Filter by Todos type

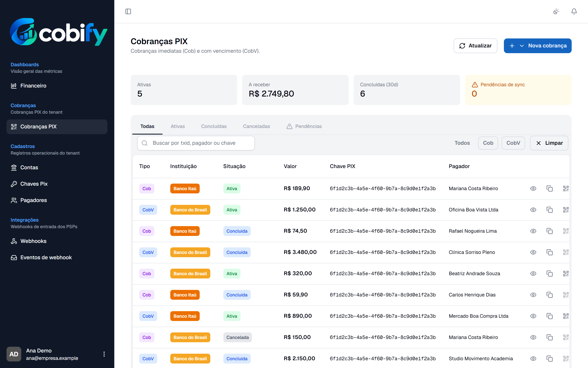[x=462, y=143]
